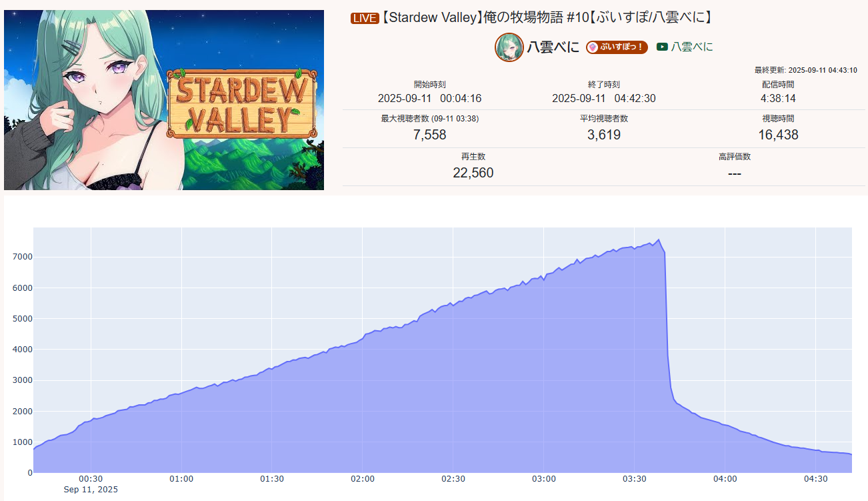The width and height of the screenshot is (868, 501).
Task: Click the 04:00 x-axis time label
Action: coord(725,479)
